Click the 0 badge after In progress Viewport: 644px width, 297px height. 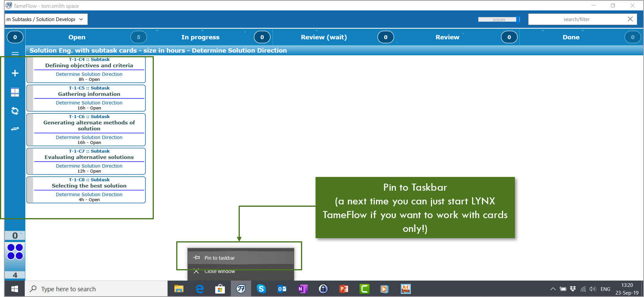(x=262, y=37)
